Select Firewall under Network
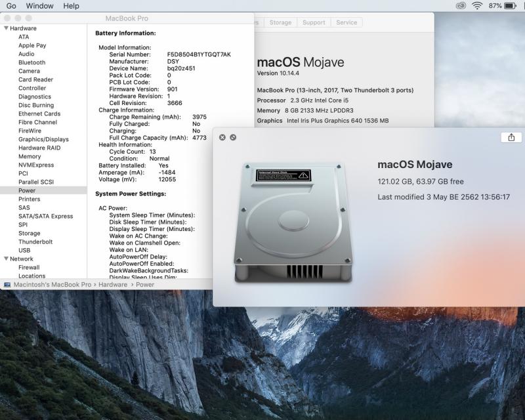The image size is (525, 420). point(29,267)
